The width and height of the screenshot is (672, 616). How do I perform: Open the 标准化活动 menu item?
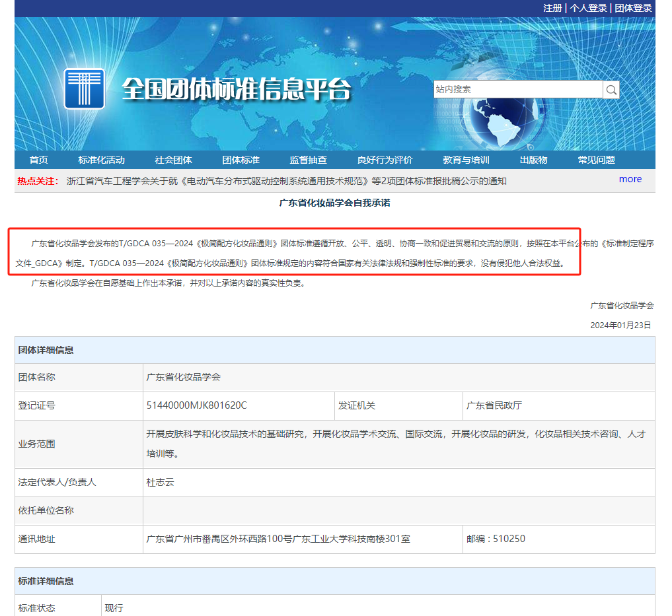point(101,160)
